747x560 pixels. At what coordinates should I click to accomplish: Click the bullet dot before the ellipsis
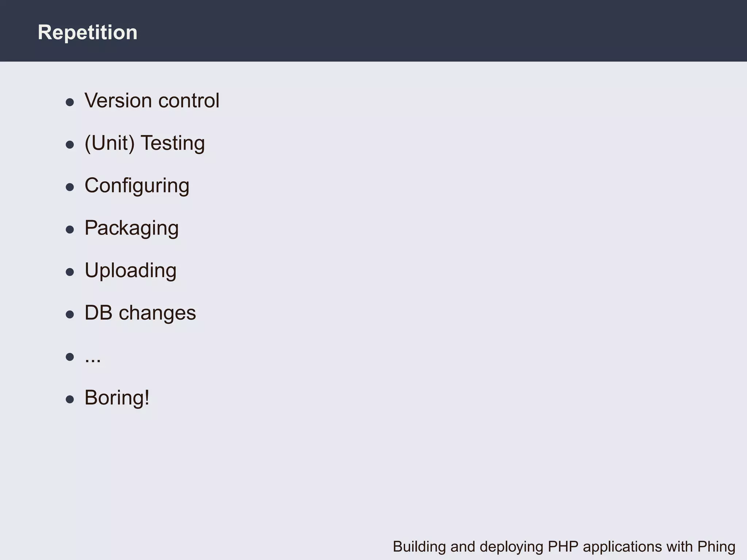[x=70, y=357]
